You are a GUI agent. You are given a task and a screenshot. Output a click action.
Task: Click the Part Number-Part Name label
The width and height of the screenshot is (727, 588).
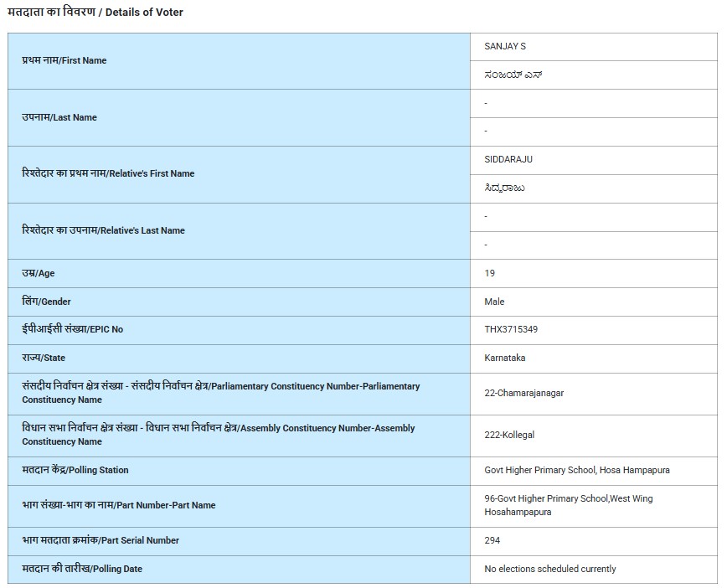click(x=119, y=506)
